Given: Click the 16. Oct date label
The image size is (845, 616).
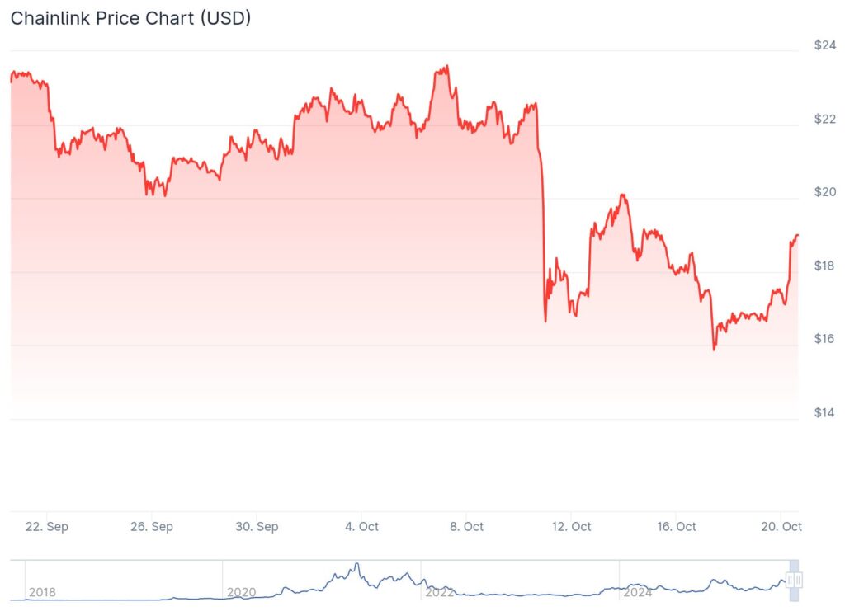Looking at the screenshot, I should (x=676, y=526).
